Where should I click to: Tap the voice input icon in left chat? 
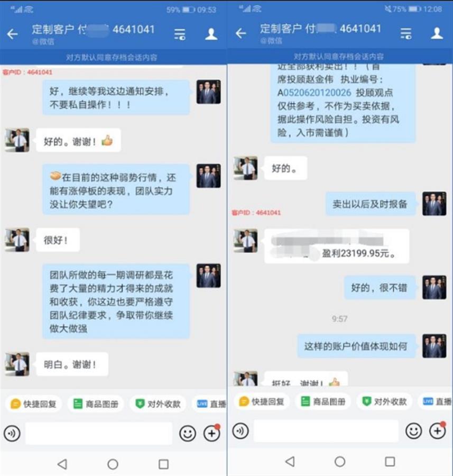tap(12, 433)
